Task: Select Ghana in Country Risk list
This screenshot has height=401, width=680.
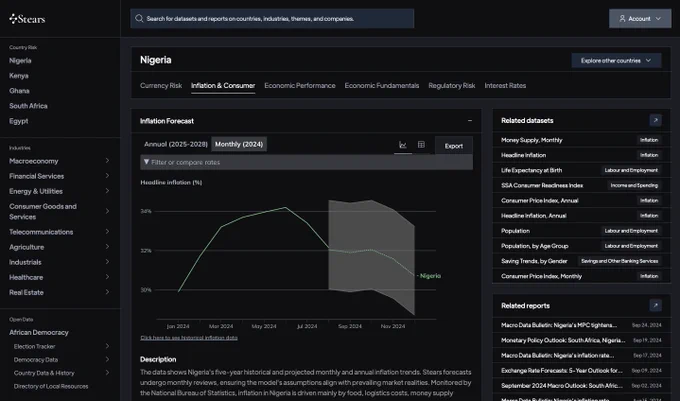Action: [19, 91]
